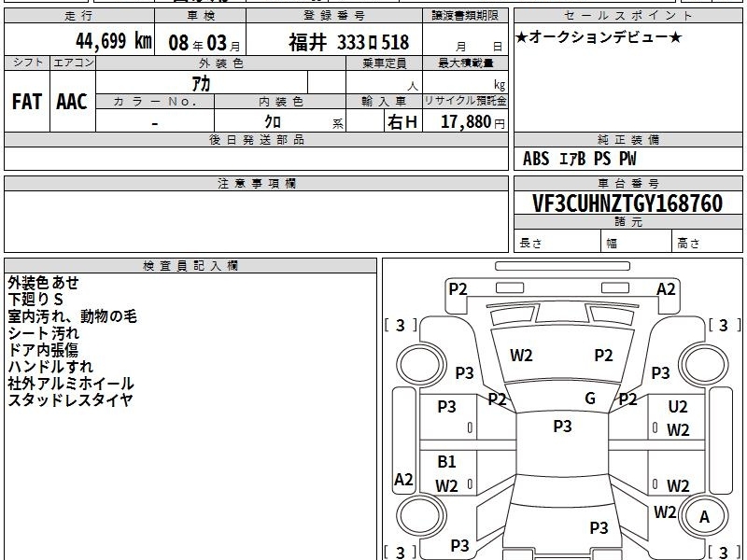The width and height of the screenshot is (747, 560).
Task: Select the inspection date 08年03月
Action: [204, 43]
